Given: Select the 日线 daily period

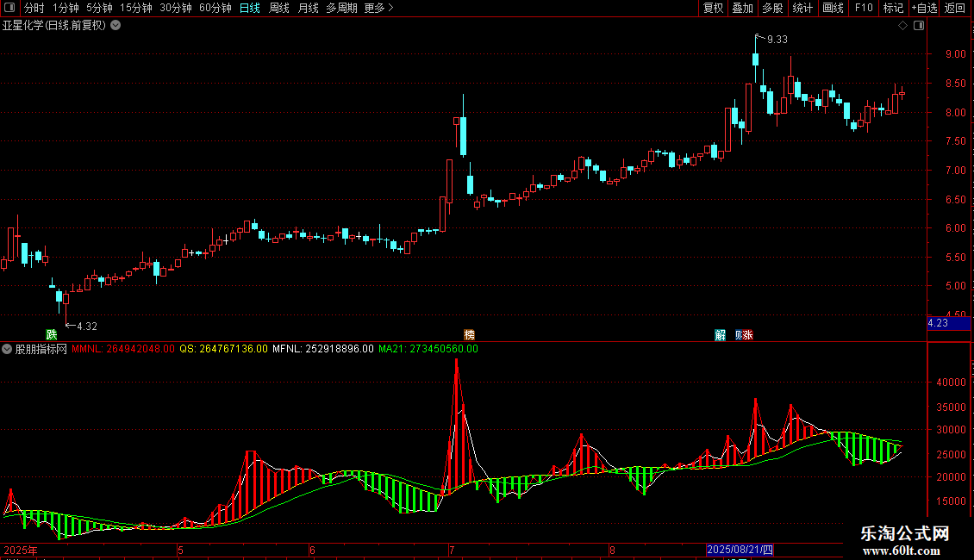Looking at the screenshot, I should [250, 8].
